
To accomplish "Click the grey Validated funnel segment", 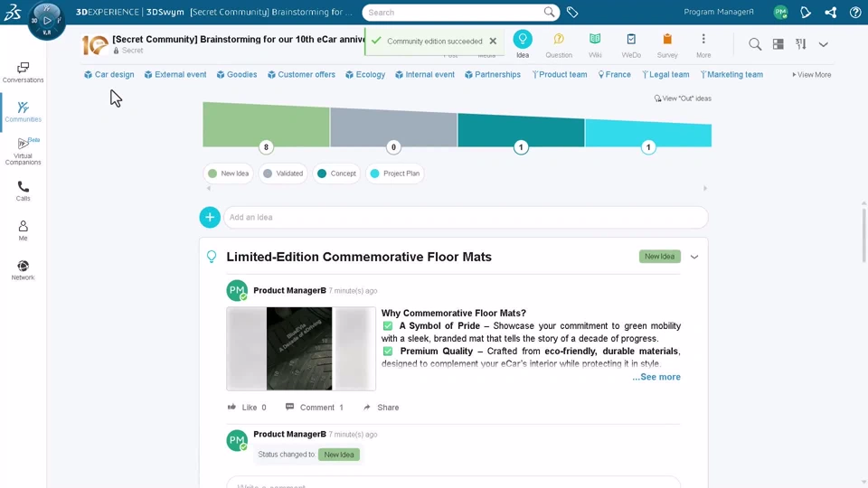I will coord(393,127).
